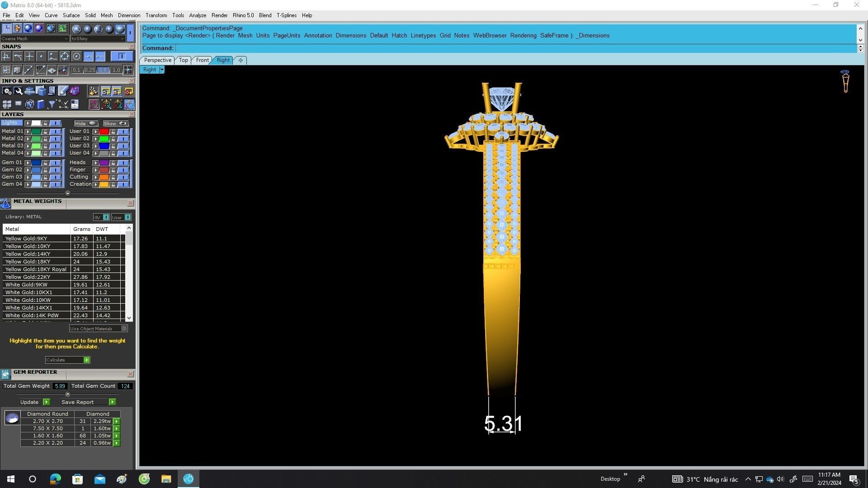Click Save Report in Gem Reporter
868x488 pixels.
tap(112, 402)
